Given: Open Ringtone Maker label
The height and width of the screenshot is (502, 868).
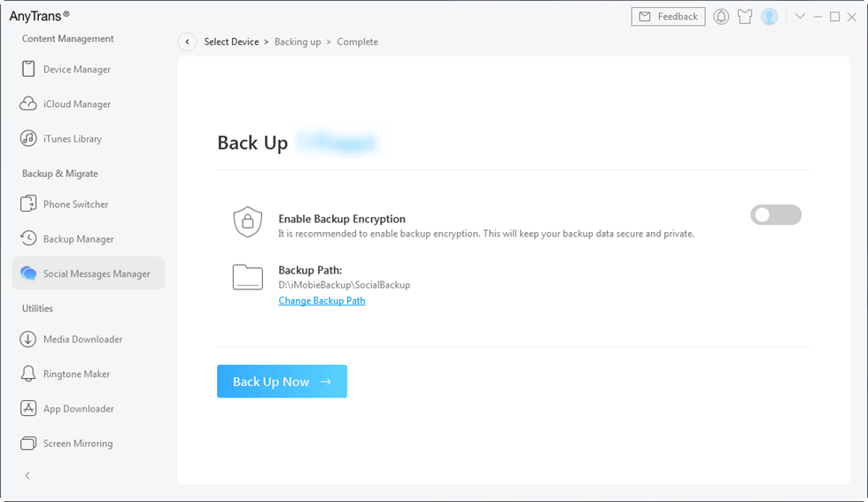Looking at the screenshot, I should pos(76,375).
